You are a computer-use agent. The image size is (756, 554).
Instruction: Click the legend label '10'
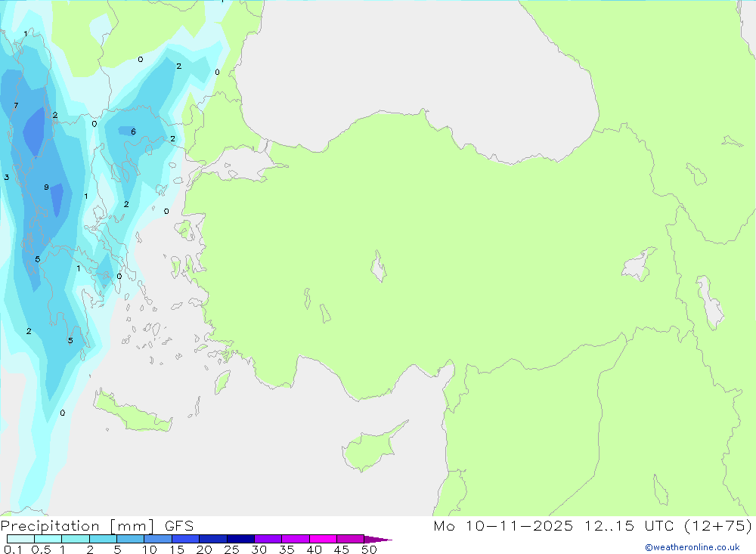(149, 549)
